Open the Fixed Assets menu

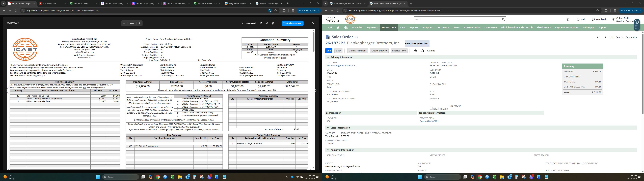[x=544, y=27]
